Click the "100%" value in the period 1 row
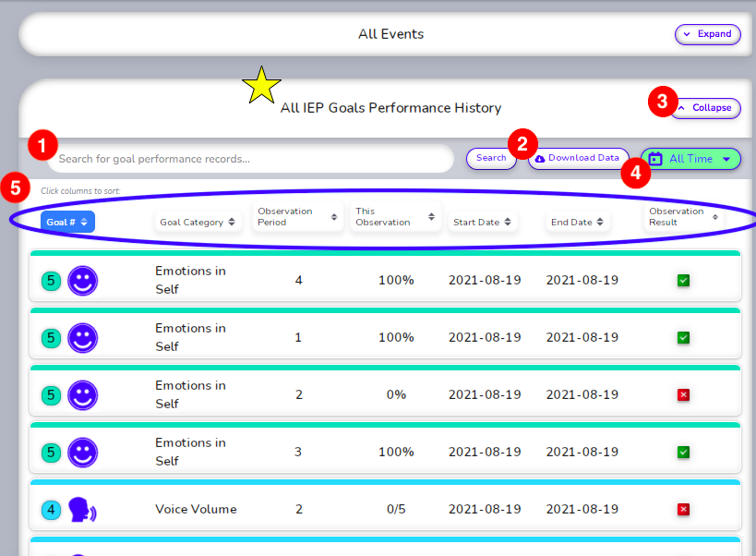The width and height of the screenshot is (756, 556). coord(396,337)
